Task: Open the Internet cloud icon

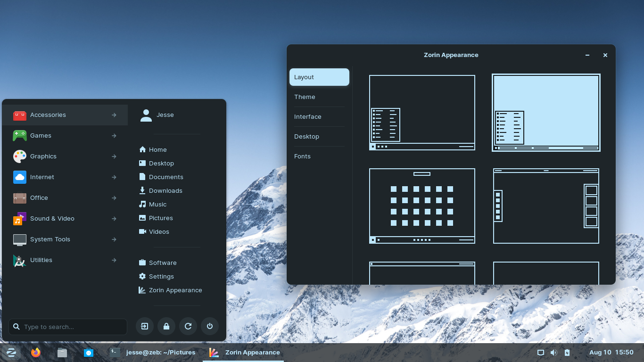Action: [x=19, y=177]
